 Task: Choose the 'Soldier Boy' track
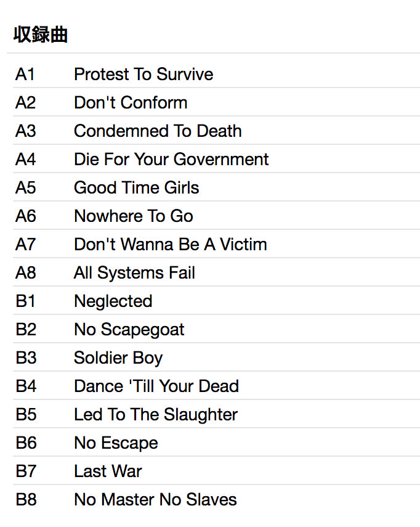click(118, 358)
